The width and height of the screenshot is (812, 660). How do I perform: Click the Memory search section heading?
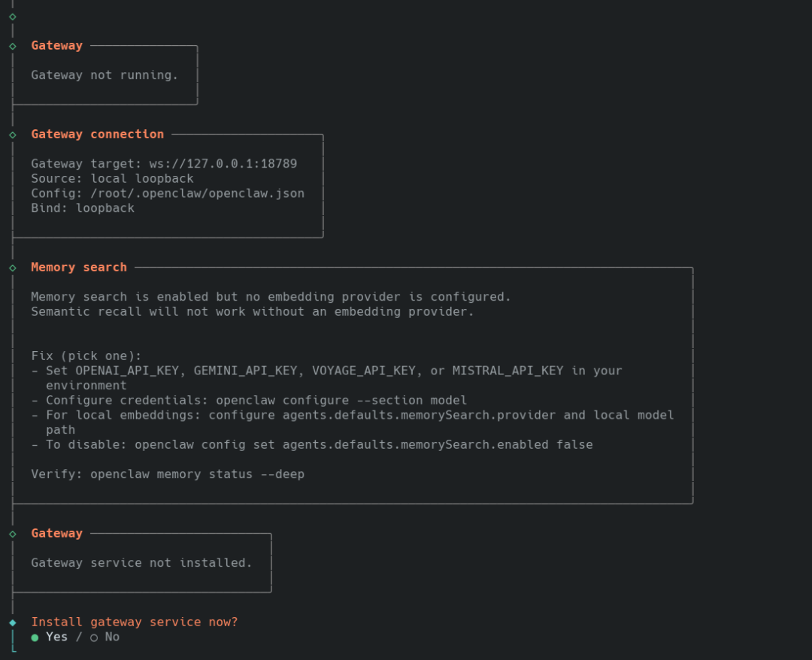coord(79,268)
